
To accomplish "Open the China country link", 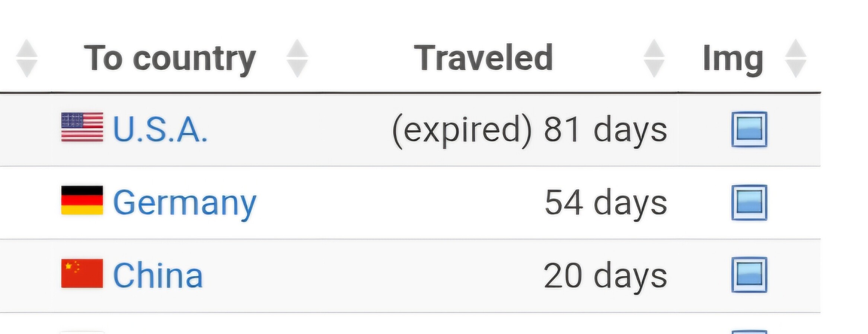I will point(158,275).
